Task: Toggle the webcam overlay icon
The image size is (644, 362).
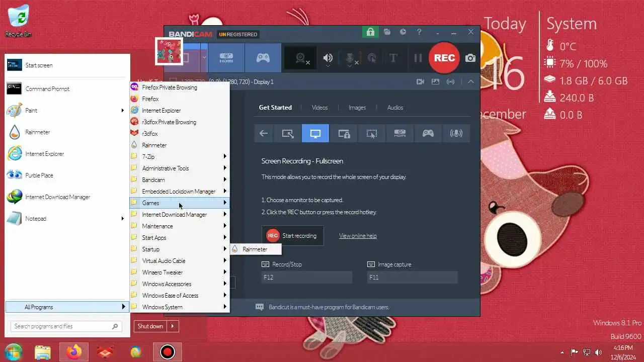Action: click(x=301, y=58)
